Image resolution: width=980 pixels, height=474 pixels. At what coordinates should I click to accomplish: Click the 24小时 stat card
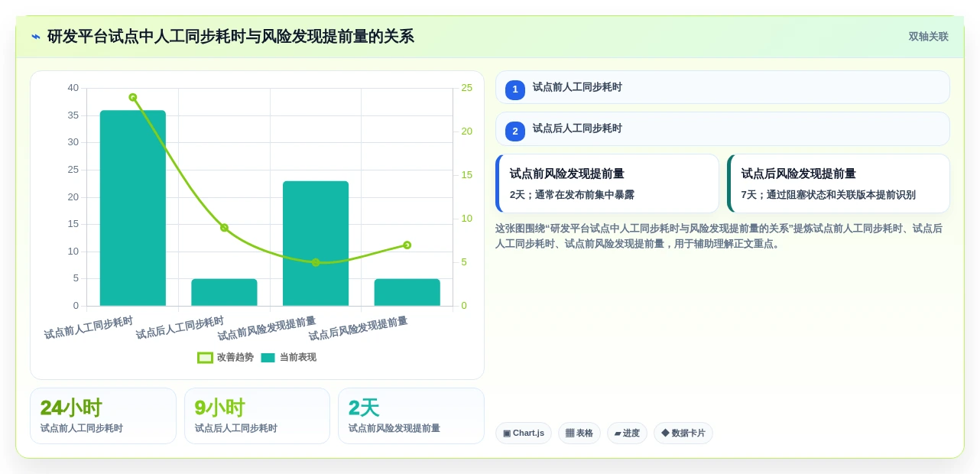(x=103, y=416)
